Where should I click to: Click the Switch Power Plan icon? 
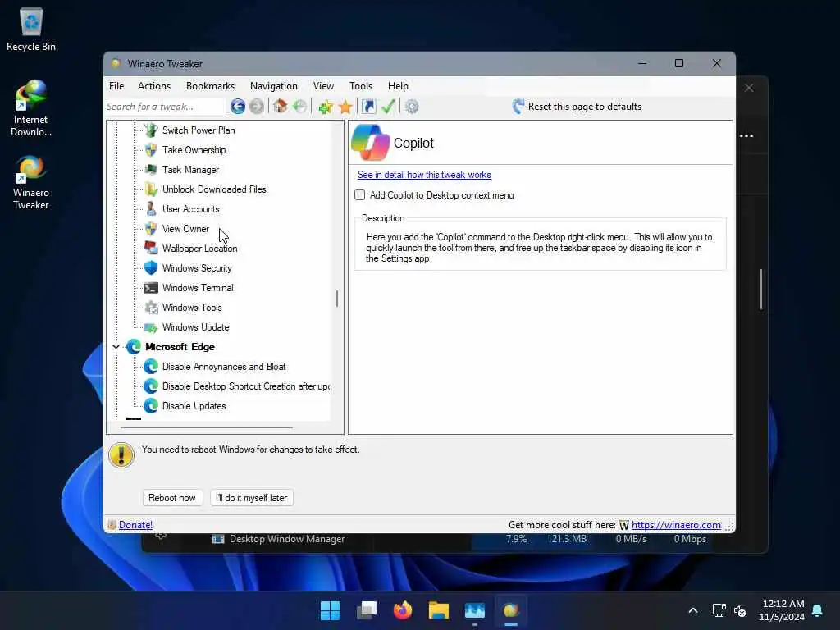point(151,130)
